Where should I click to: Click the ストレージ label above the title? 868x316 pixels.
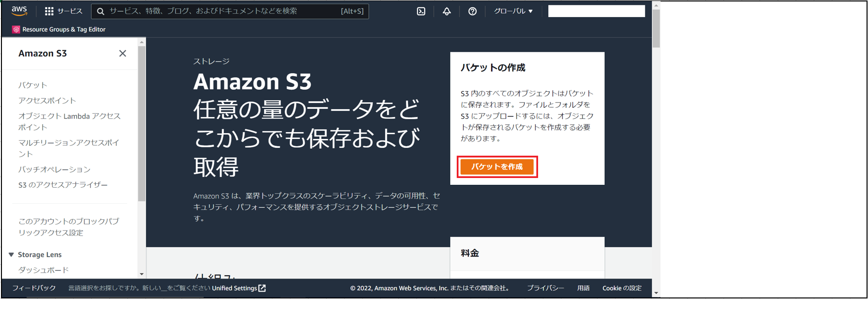point(211,61)
